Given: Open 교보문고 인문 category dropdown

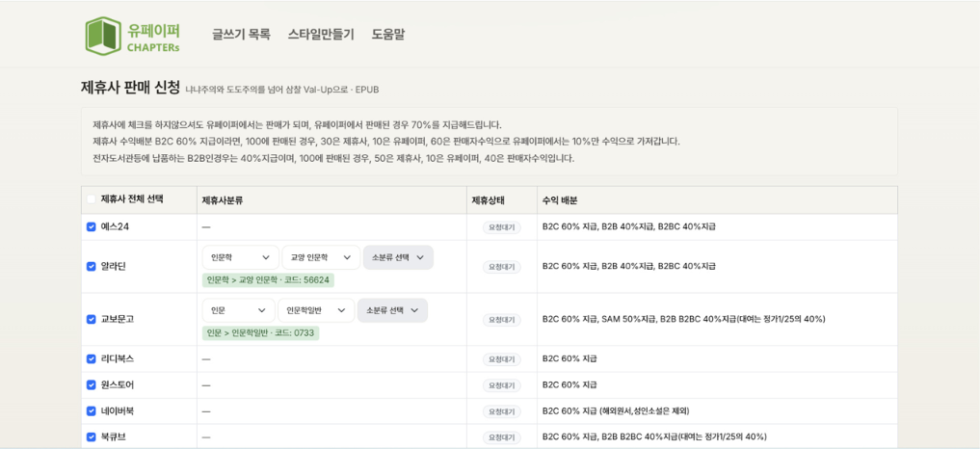Looking at the screenshot, I should (x=239, y=310).
